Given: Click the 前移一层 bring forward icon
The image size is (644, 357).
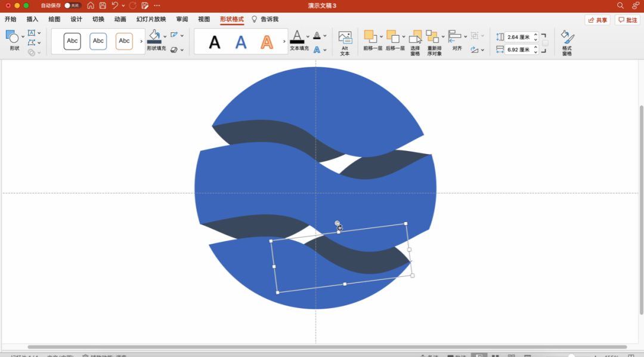Looking at the screenshot, I should click(x=370, y=36).
